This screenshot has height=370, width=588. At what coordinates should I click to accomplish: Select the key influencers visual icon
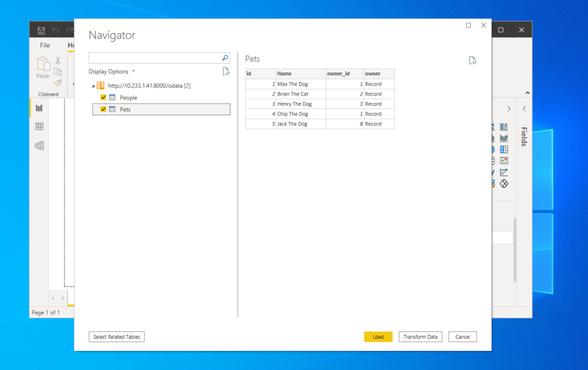click(x=504, y=172)
